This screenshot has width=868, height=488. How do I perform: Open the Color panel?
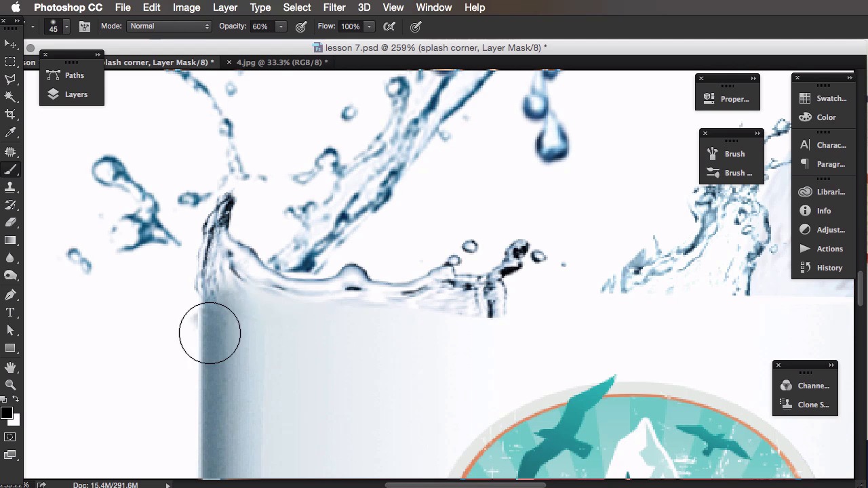pyautogui.click(x=823, y=117)
